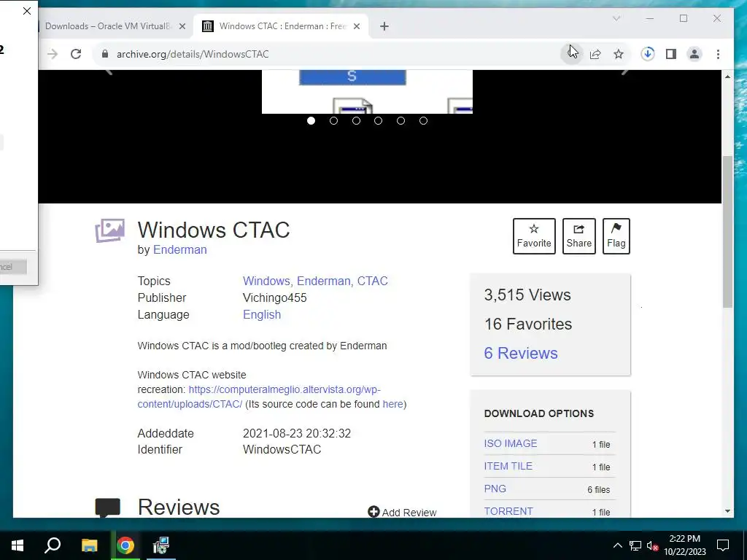747x560 pixels.
Task: Select the Identifier value 'WindowsCTAC'
Action: click(x=282, y=449)
